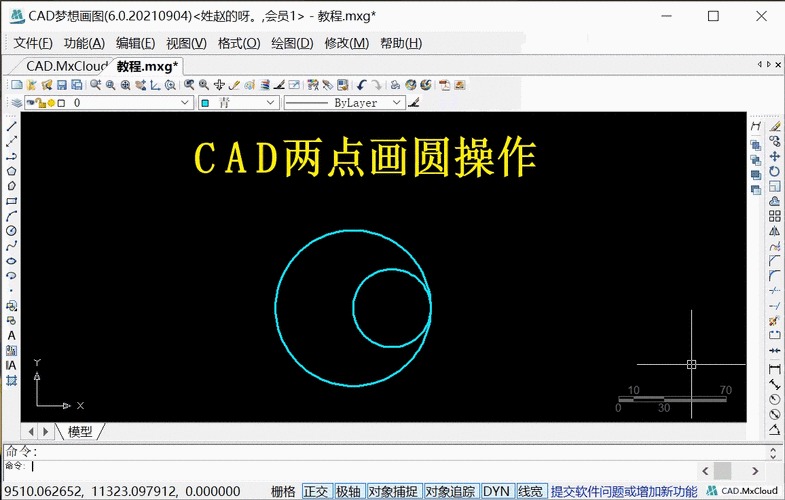Switch to the CAD.MxCloud tab
Viewport: 785px width, 500px height.
click(x=66, y=66)
